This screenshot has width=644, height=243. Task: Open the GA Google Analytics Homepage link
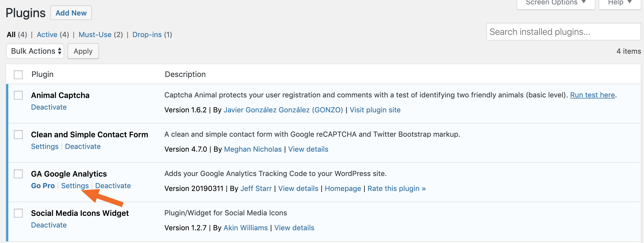point(343,188)
